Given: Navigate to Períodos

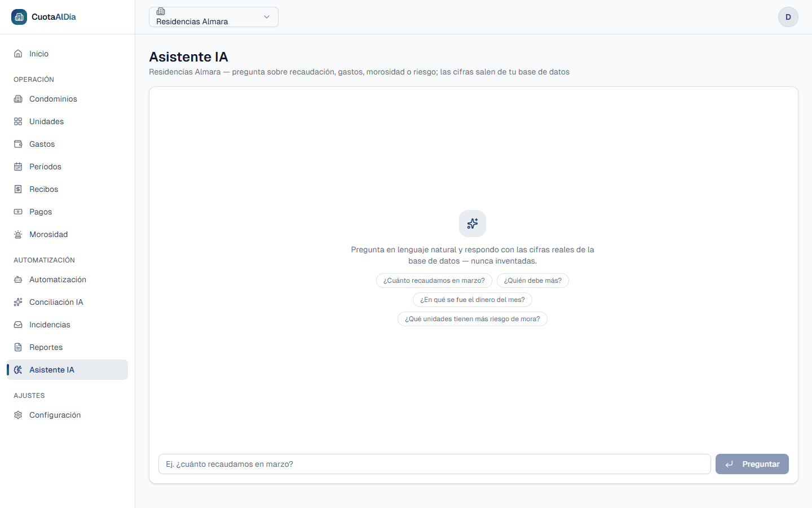Looking at the screenshot, I should tap(68, 167).
